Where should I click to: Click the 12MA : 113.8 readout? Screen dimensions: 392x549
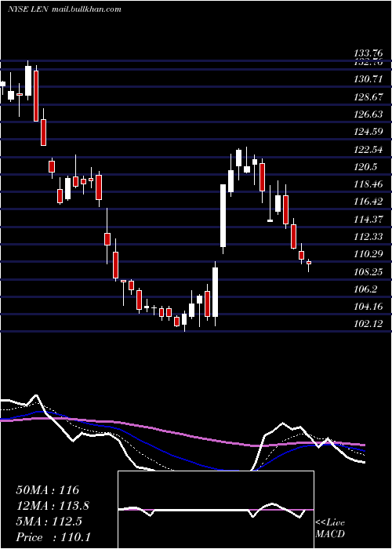click(53, 506)
